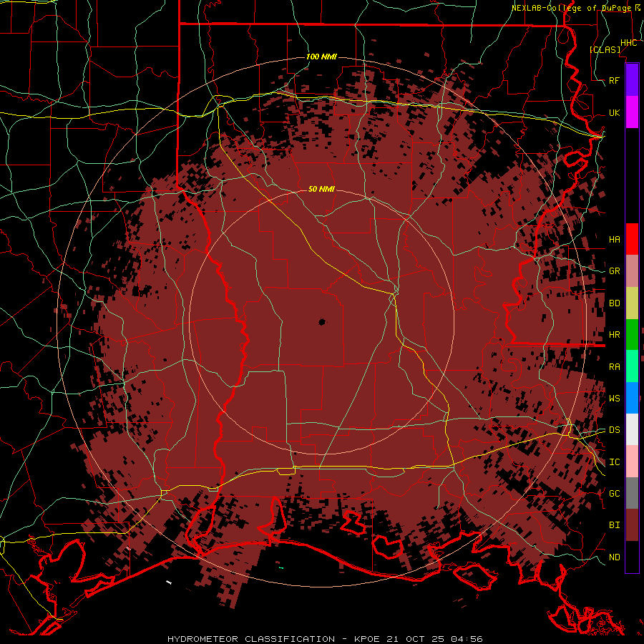Image resolution: width=644 pixels, height=644 pixels.
Task: Click the GC legend label
Action: 614,494
